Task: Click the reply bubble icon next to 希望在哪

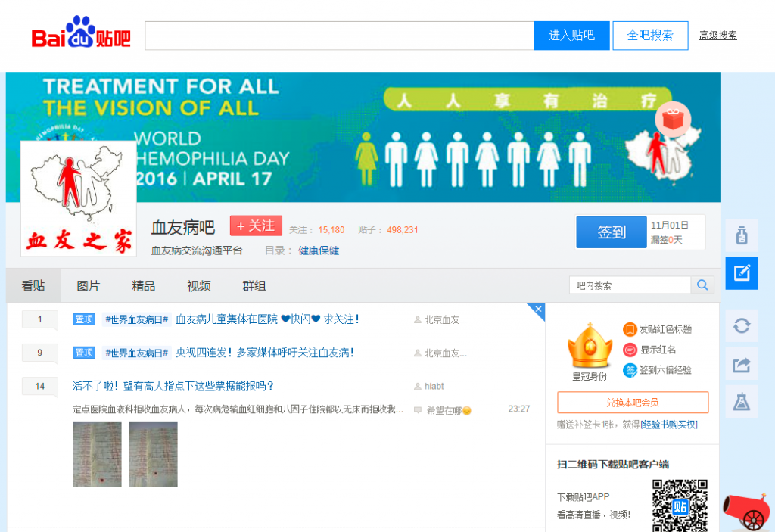Action: [418, 410]
